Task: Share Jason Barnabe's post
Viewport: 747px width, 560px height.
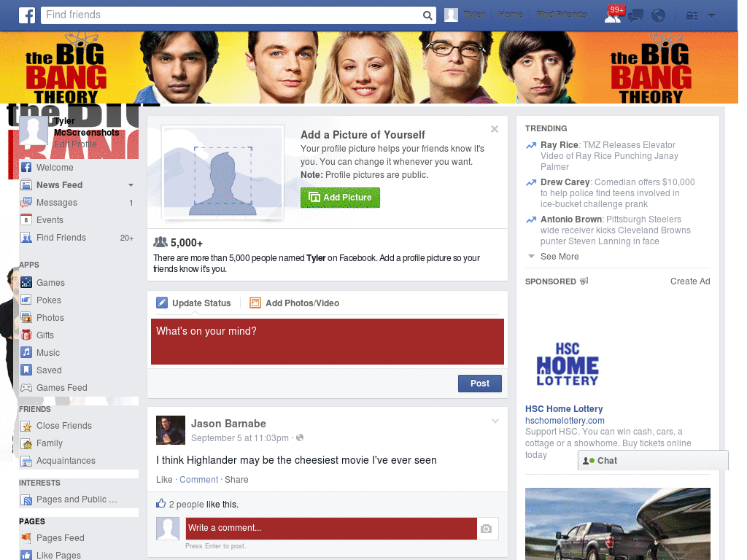Action: (x=236, y=480)
